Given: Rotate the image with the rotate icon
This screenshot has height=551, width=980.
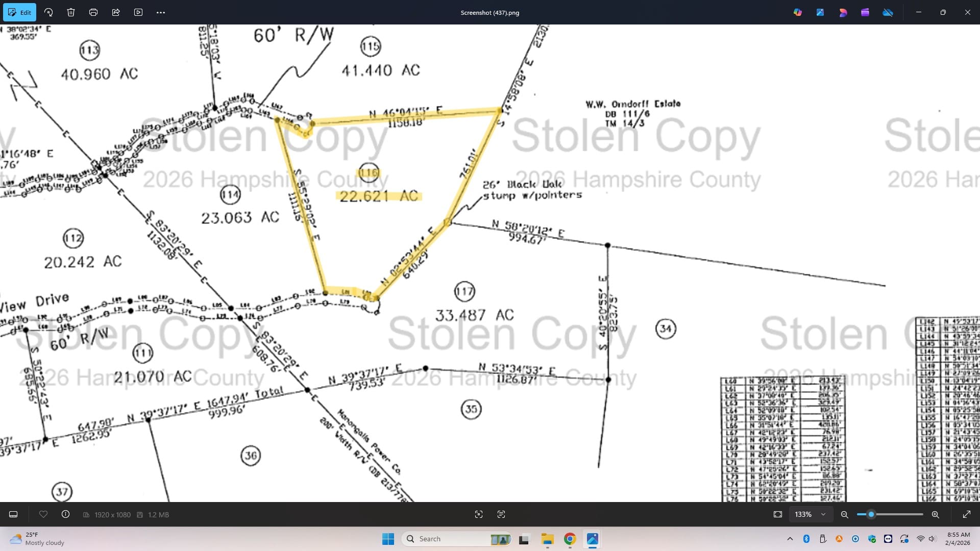Looking at the screenshot, I should (x=48, y=12).
